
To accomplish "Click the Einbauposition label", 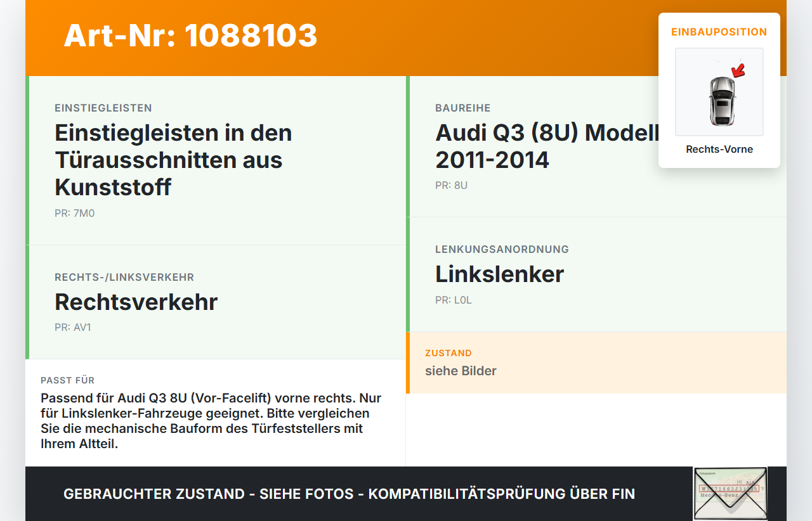I will click(719, 32).
